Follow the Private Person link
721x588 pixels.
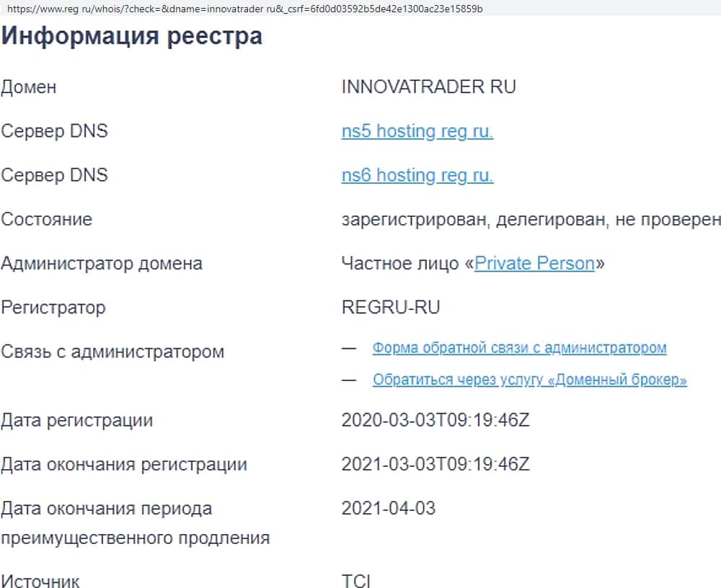point(534,264)
